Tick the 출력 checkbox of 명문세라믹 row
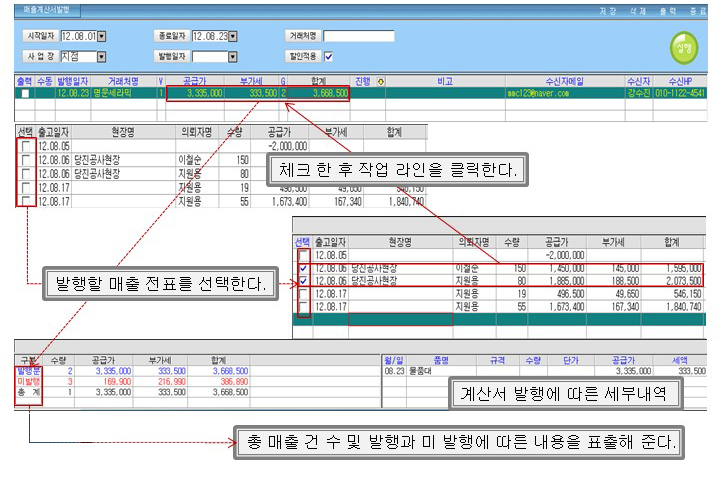This screenshot has width=720, height=495. [25, 93]
